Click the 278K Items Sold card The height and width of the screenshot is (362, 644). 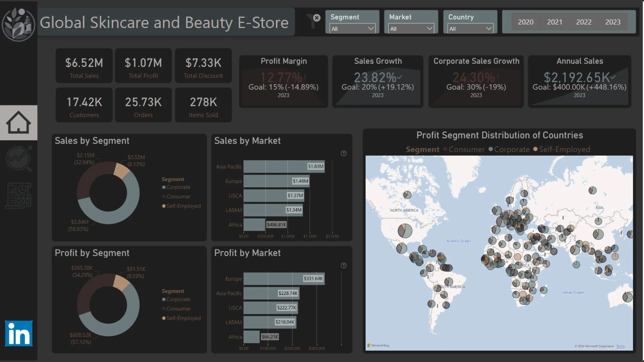(x=203, y=105)
